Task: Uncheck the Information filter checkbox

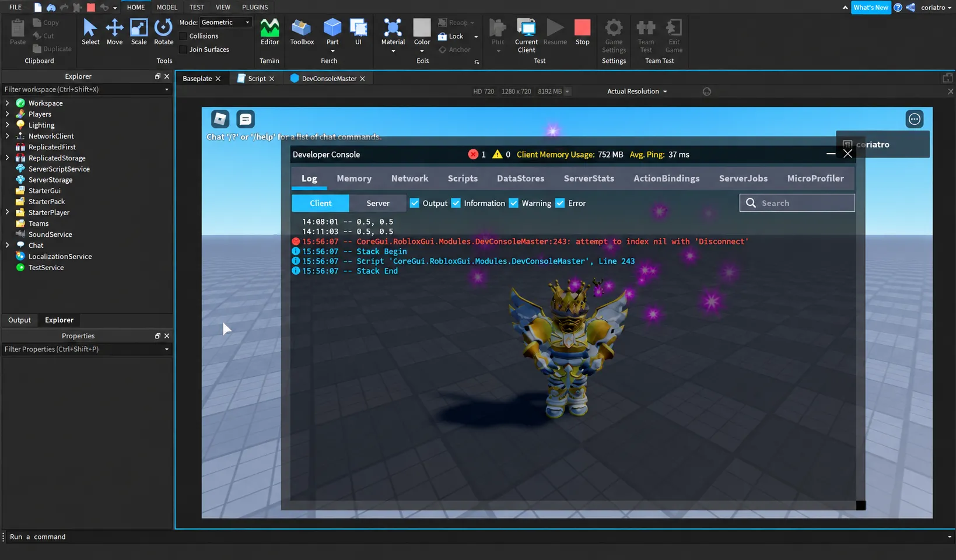Action: pyautogui.click(x=456, y=203)
